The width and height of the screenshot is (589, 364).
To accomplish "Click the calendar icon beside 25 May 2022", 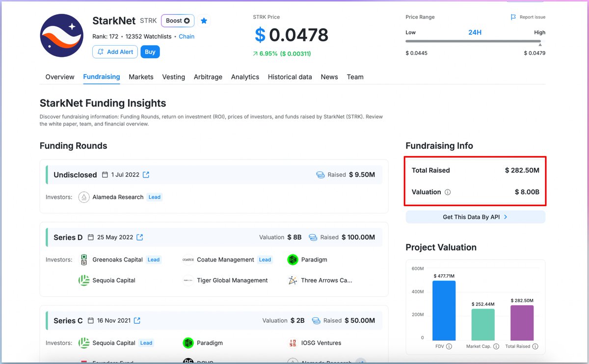I will point(91,237).
